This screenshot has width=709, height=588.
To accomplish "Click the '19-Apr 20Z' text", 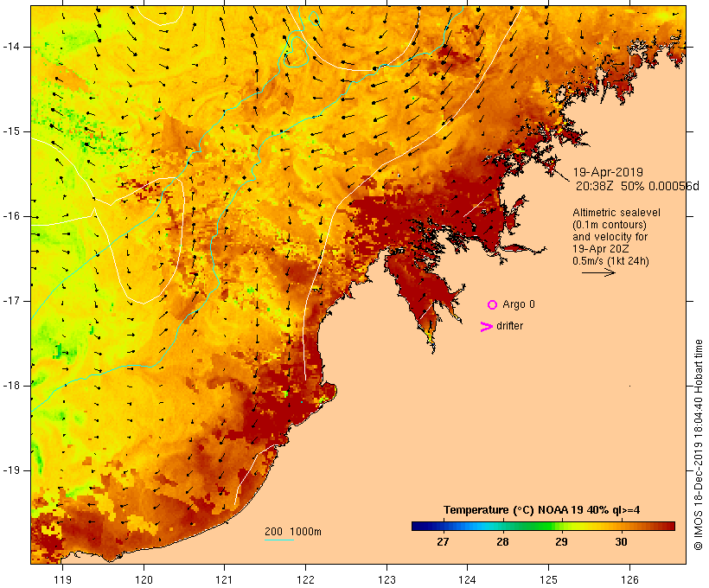I will (x=600, y=249).
